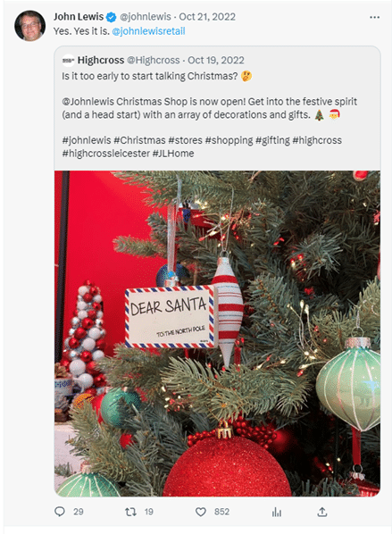The height and width of the screenshot is (534, 392).
Task: Like the tweet with the heart icon
Action: pos(201,512)
